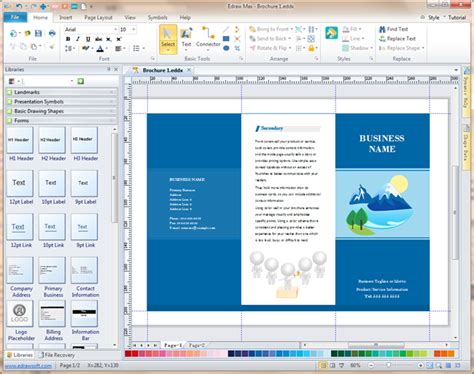474x374 pixels.
Task: Open the www.edrawsoft.com link
Action: (28, 365)
